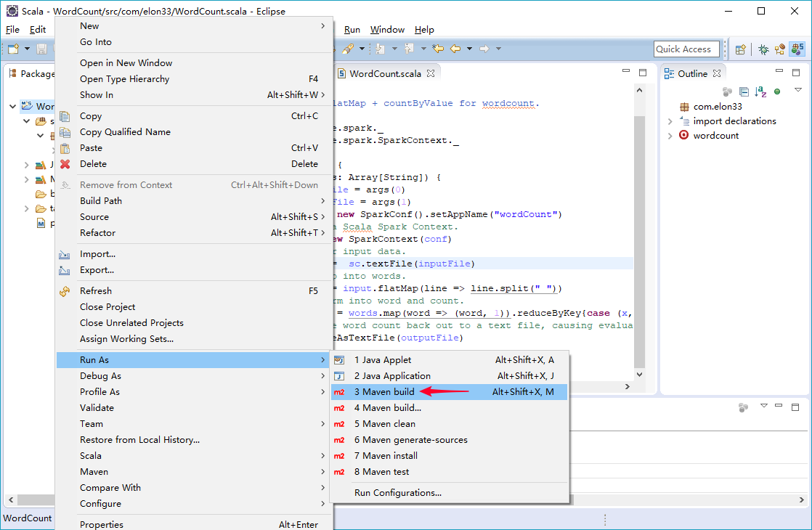Click the Paste clipboard icon in the menu
Viewport: 812px width, 530px height.
(65, 148)
